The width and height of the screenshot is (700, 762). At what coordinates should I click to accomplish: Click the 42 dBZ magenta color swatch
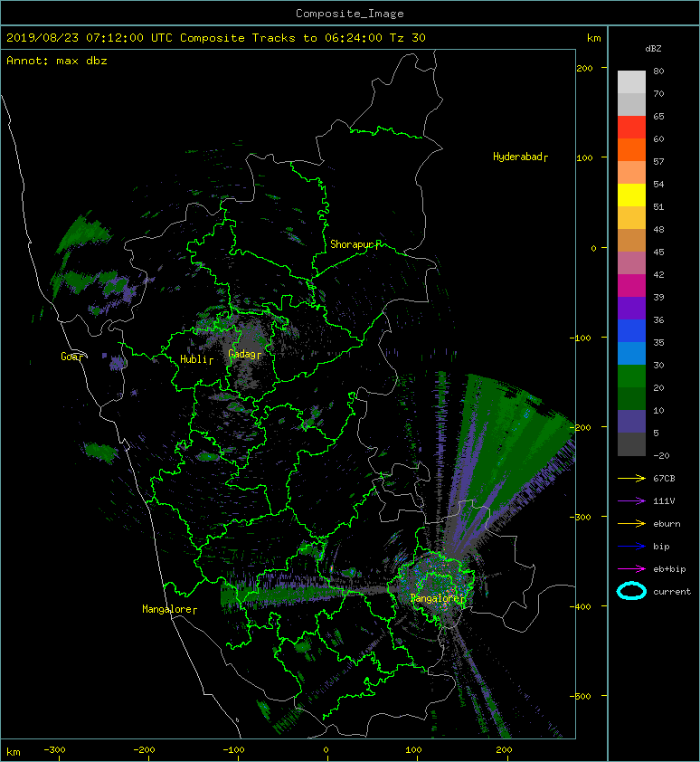[631, 286]
